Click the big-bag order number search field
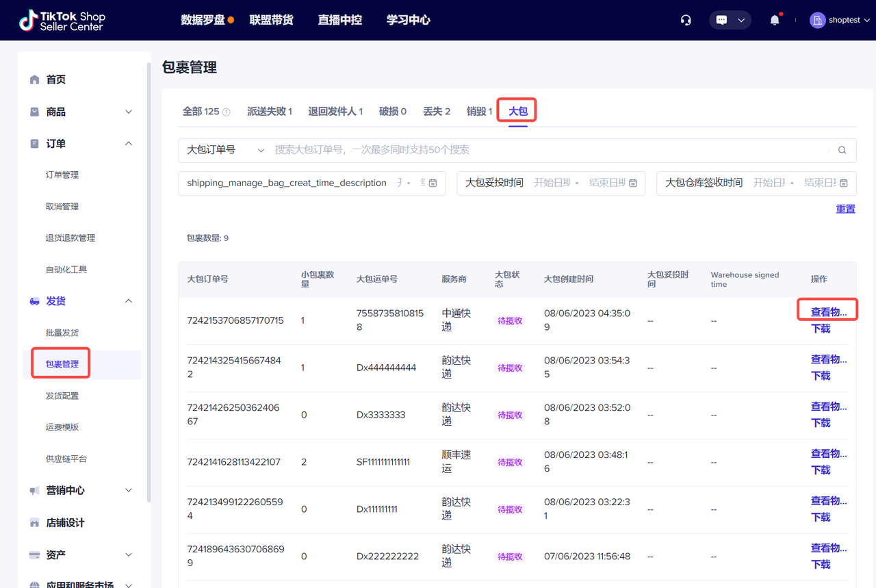Image resolution: width=876 pixels, height=588 pixels. pyautogui.click(x=547, y=150)
